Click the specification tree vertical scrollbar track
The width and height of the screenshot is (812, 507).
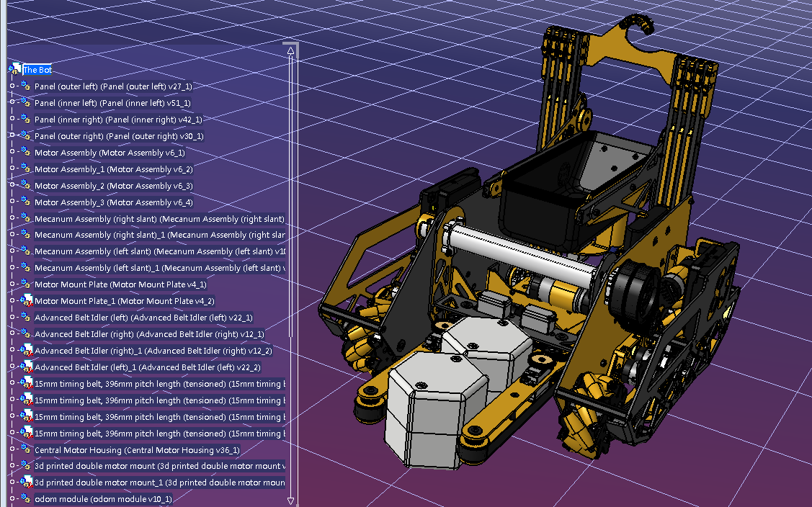(x=290, y=276)
